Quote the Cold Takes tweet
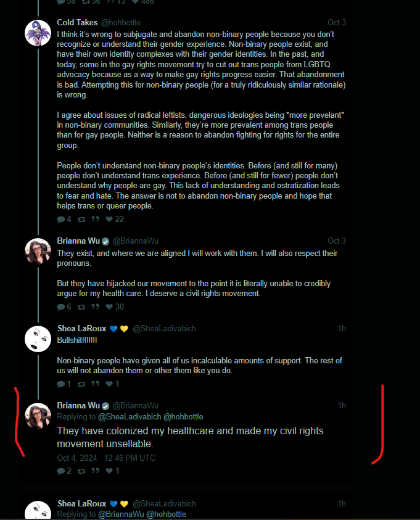 point(95,219)
